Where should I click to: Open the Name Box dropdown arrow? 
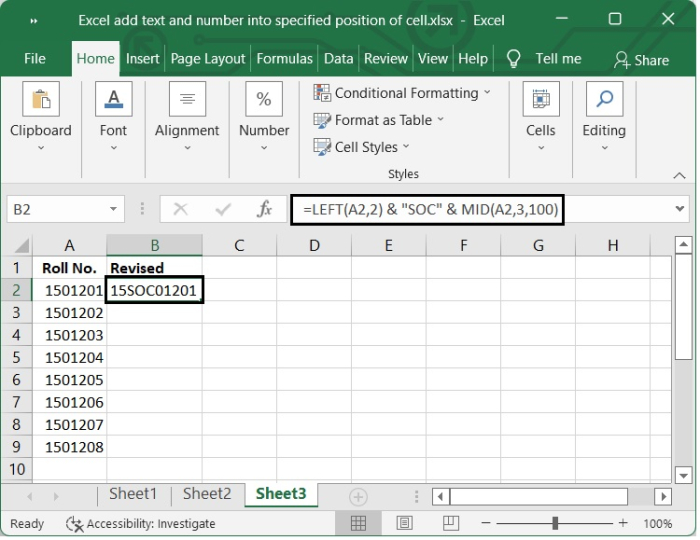tap(114, 210)
